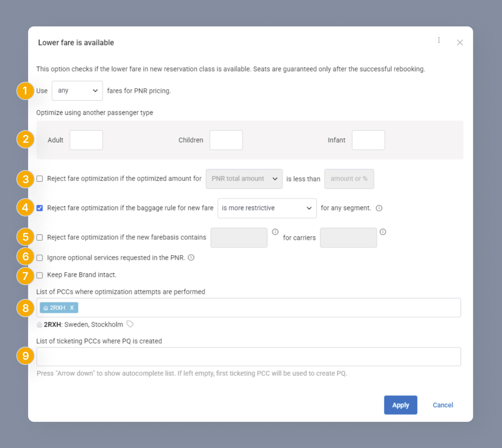Check Ignore optional services requested

pos(40,258)
